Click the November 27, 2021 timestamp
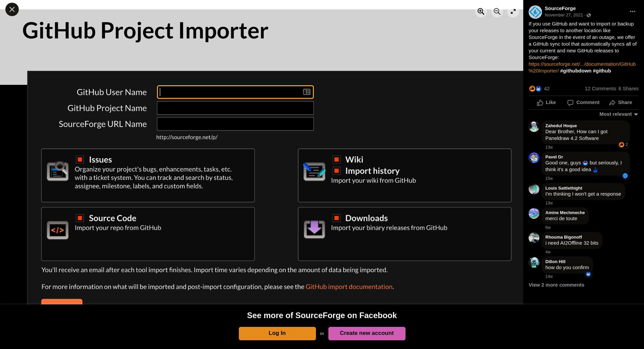This screenshot has width=644, height=349. 564,15
